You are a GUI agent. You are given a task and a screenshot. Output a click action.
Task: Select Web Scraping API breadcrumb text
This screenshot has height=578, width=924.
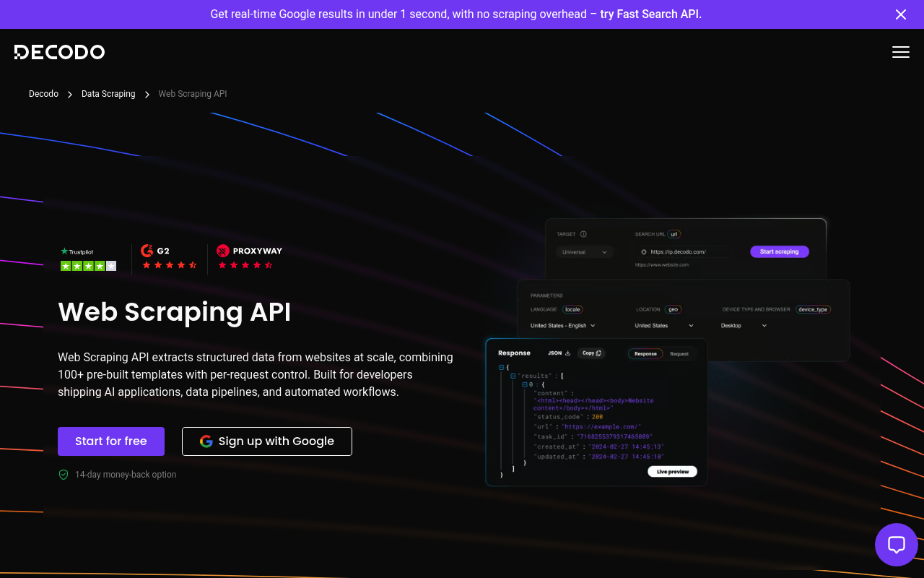tap(193, 94)
